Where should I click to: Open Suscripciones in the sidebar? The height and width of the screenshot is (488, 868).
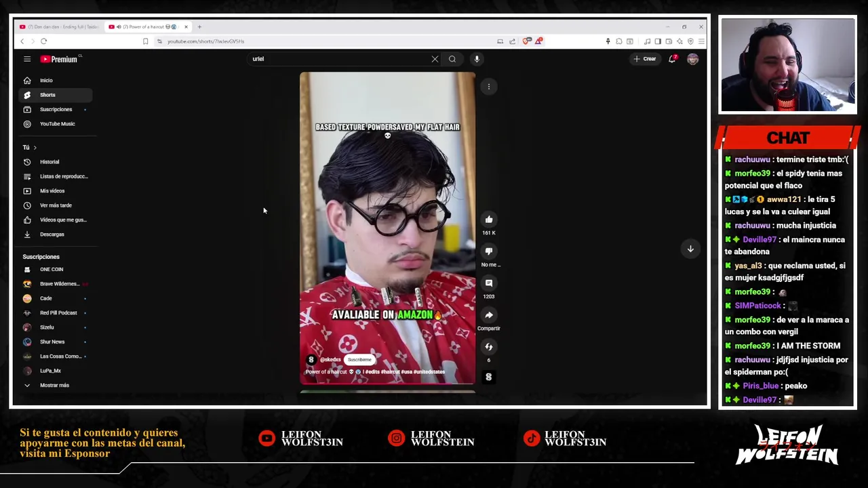pyautogui.click(x=56, y=109)
